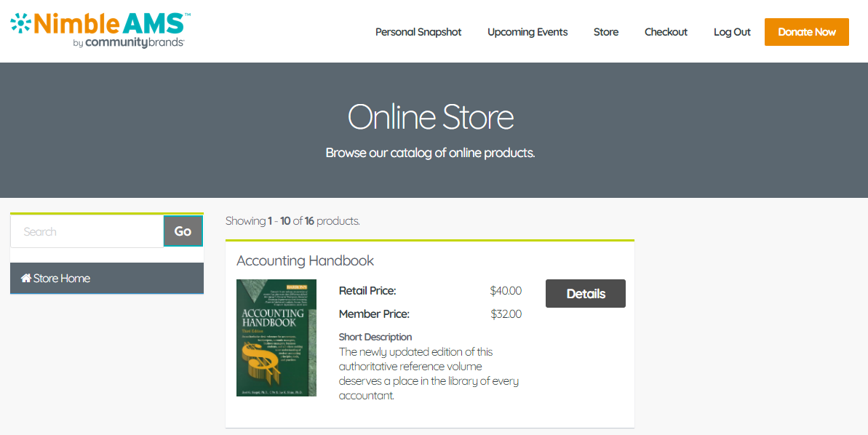Image resolution: width=868 pixels, height=435 pixels.
Task: Select Store in the top navigation
Action: click(606, 32)
